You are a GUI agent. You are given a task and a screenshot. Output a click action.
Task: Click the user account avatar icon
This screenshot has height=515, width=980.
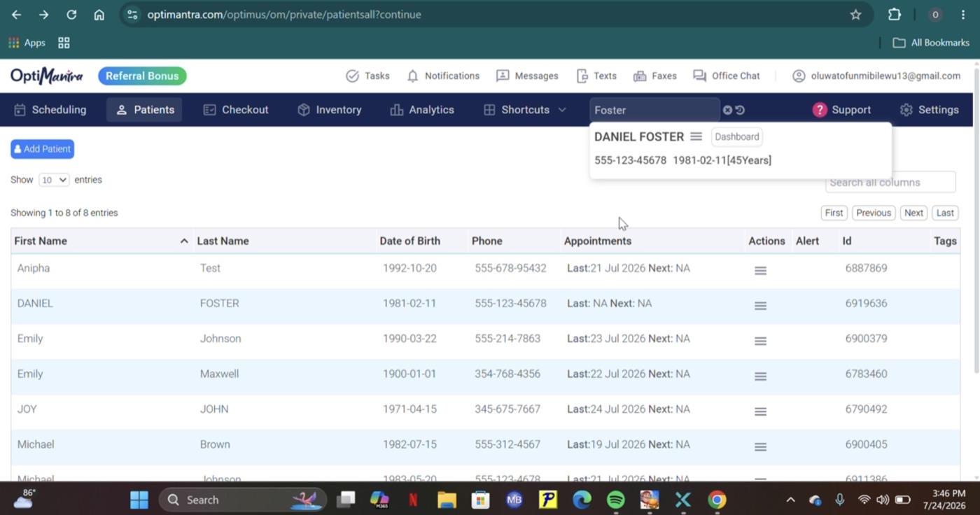point(799,76)
